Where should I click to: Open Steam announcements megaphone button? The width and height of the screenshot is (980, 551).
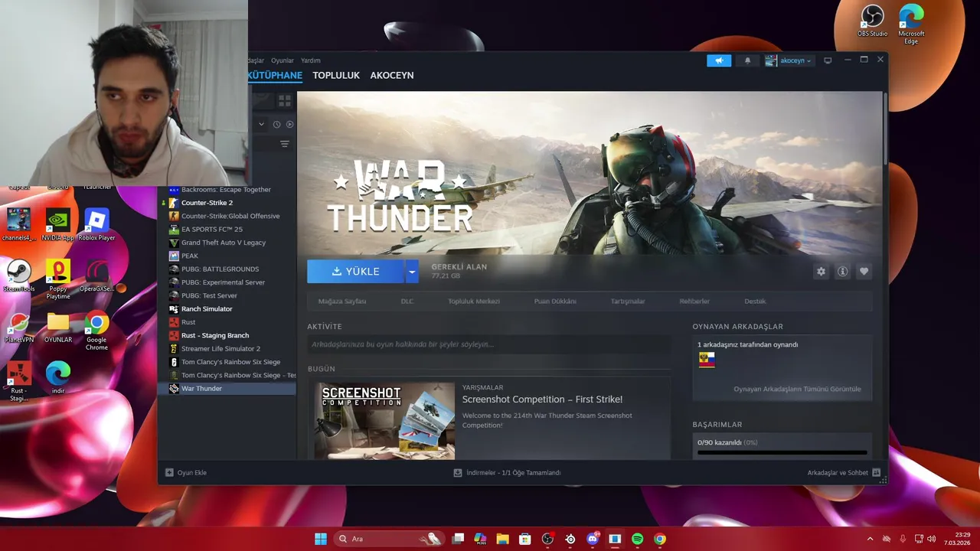(719, 60)
